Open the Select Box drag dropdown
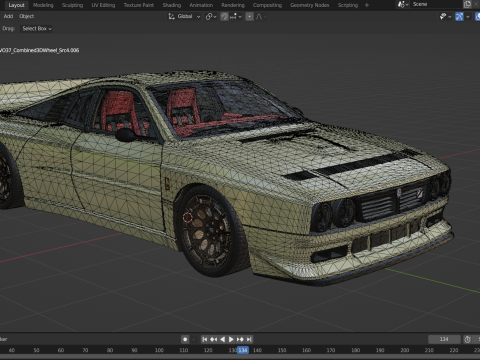This screenshot has height=360, width=480. point(37,29)
